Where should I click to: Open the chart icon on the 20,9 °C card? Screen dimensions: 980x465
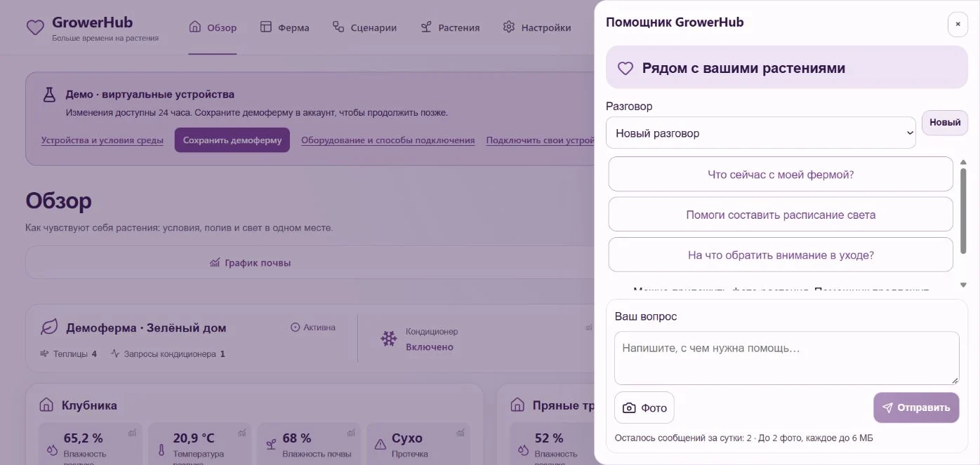click(x=242, y=433)
